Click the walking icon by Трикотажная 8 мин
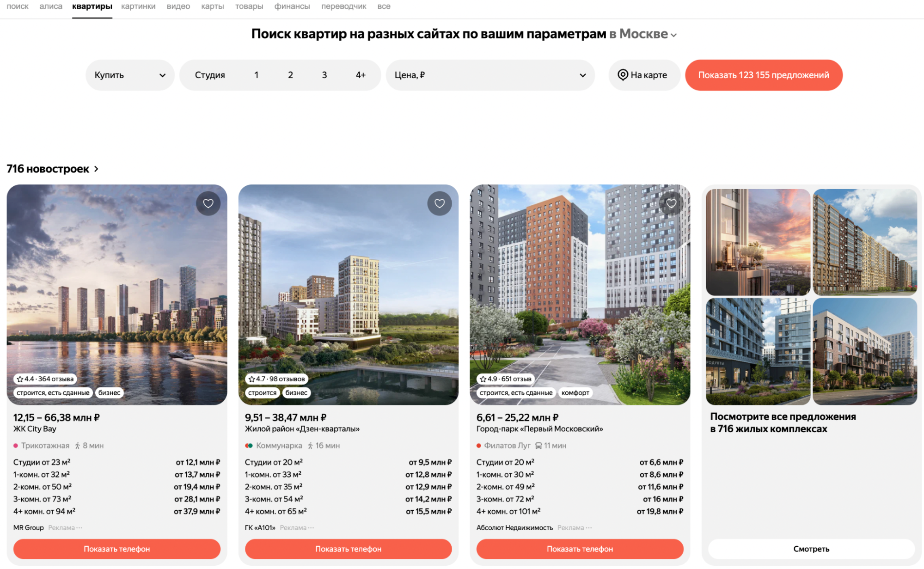The image size is (924, 569). [x=78, y=446]
